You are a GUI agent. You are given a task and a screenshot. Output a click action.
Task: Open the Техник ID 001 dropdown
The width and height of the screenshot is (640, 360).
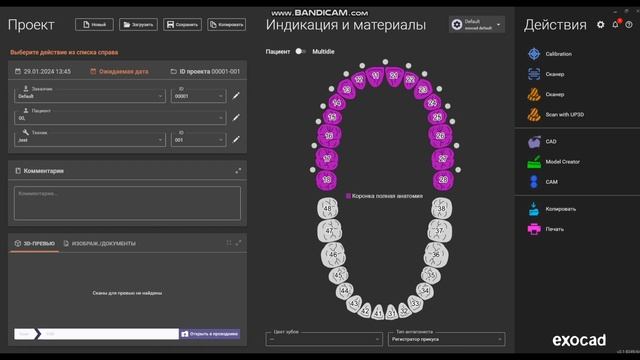(x=198, y=140)
